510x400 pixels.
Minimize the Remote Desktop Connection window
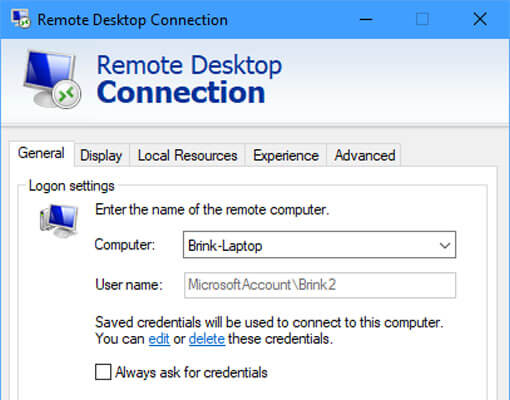[x=366, y=19]
